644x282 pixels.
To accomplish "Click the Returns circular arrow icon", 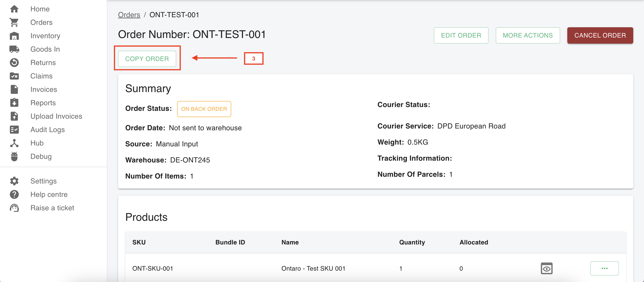I will (14, 63).
